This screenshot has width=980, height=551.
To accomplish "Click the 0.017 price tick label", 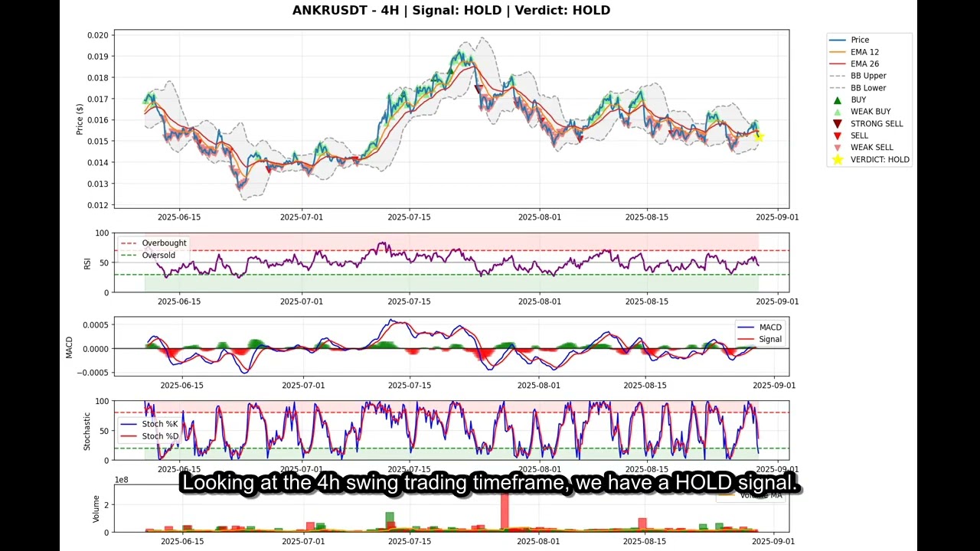I will pos(97,99).
